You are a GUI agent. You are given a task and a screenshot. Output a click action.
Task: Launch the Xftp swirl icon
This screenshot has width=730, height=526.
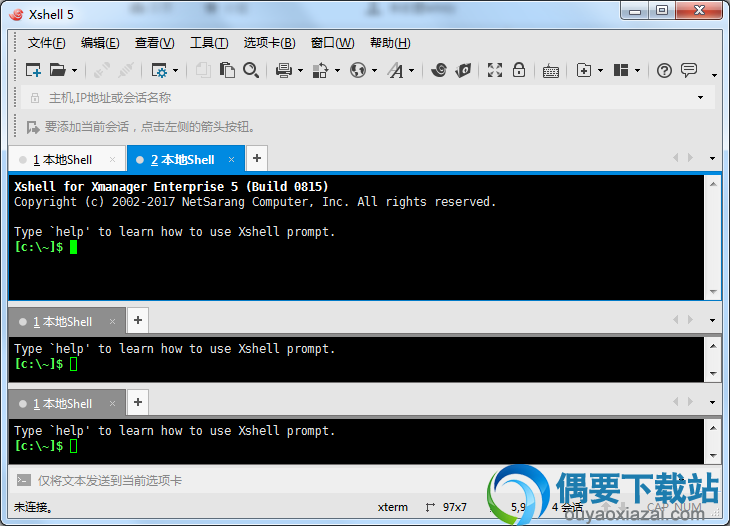point(439,70)
